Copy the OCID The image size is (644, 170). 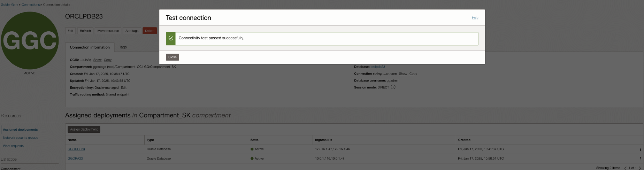108,60
